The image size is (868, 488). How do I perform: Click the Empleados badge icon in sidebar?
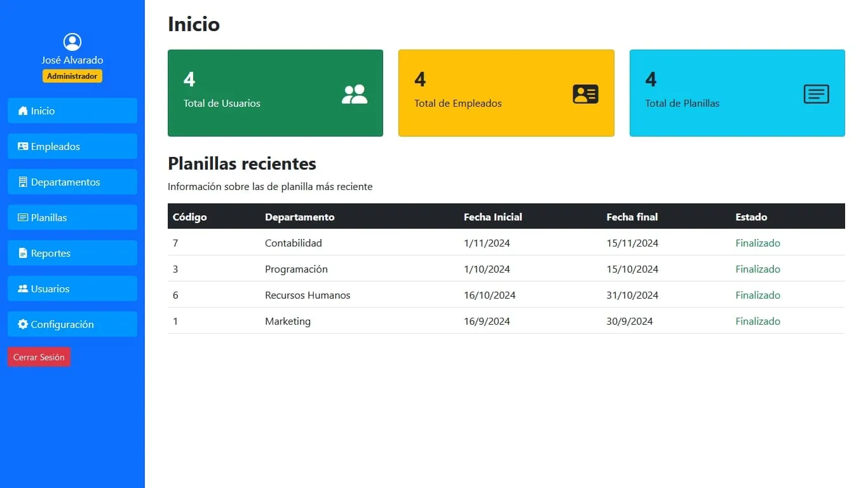tap(22, 146)
